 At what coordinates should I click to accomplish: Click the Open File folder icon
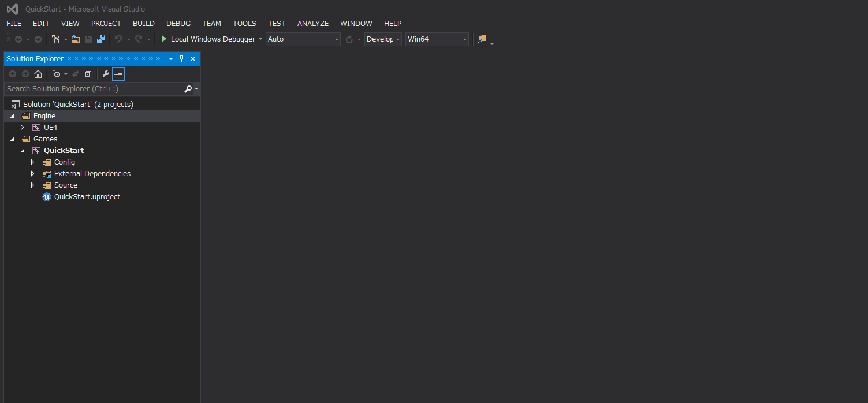76,39
